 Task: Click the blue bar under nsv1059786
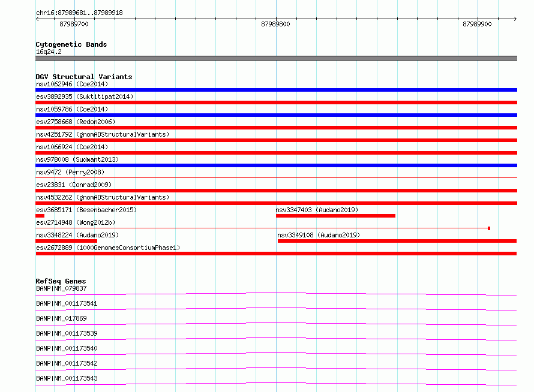tap(276, 115)
